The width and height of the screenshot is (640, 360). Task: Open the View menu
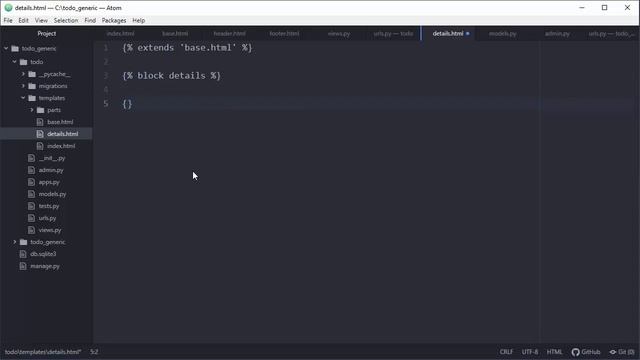coord(41,20)
